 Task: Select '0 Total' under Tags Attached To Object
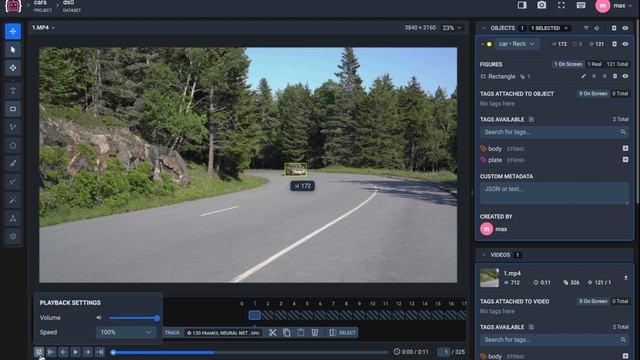(620, 94)
